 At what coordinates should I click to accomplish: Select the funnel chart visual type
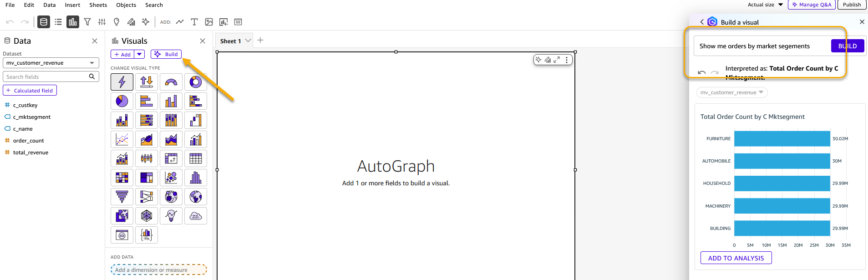click(122, 197)
